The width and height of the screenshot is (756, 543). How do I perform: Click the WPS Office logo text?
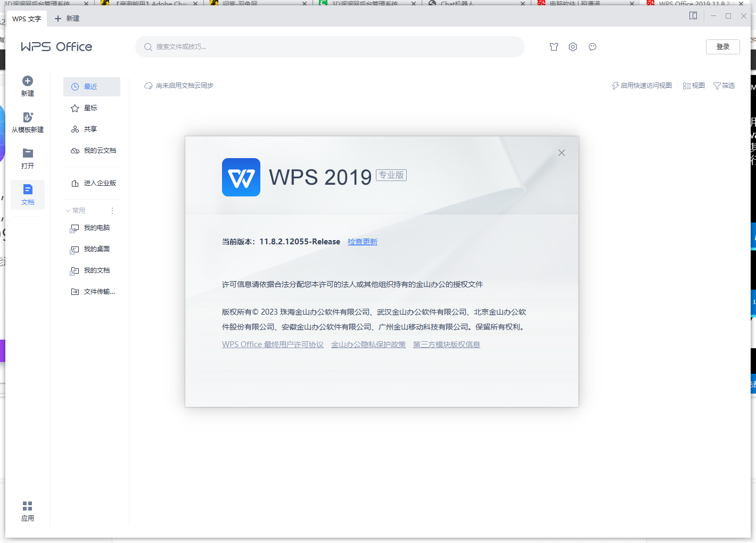(x=56, y=47)
